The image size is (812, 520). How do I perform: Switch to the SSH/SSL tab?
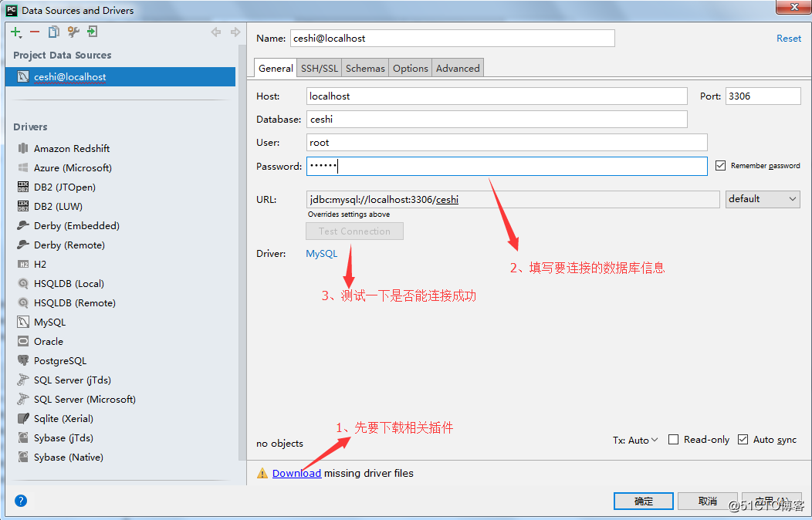[x=320, y=69]
